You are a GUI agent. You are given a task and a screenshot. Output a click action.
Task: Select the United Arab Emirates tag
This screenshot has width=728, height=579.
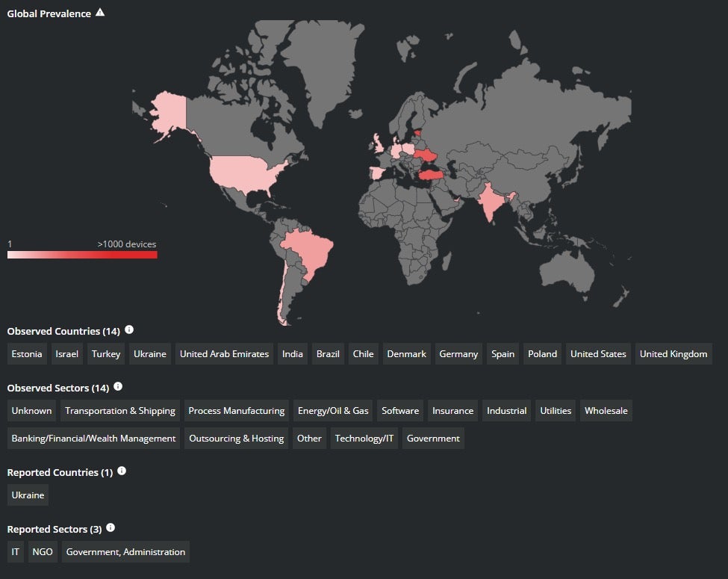224,354
